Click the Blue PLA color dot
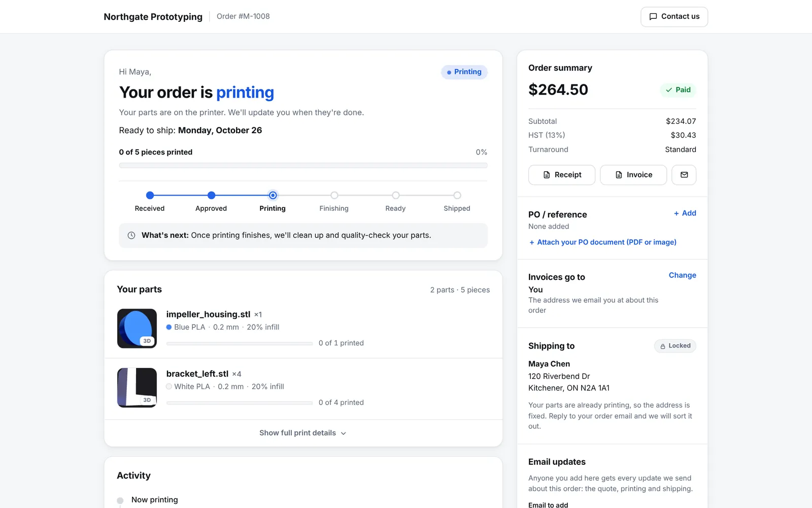The height and width of the screenshot is (508, 812). coord(169,327)
